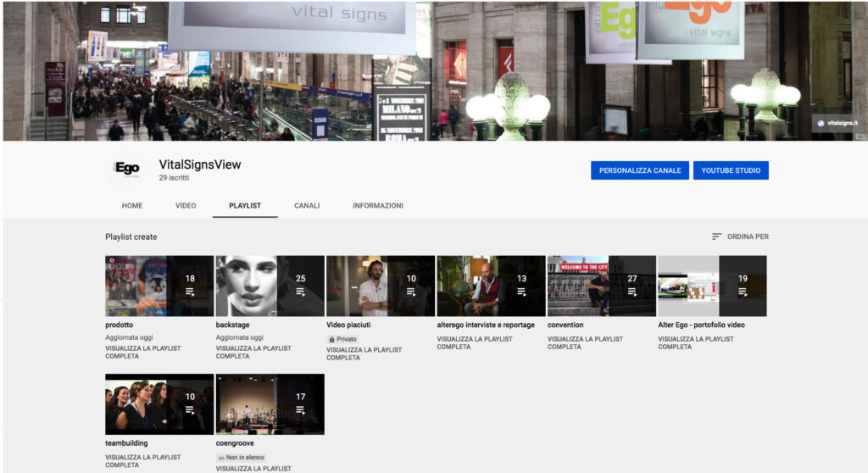The height and width of the screenshot is (473, 868).
Task: Click the playlist icon on convention thumbnail
Action: (632, 292)
